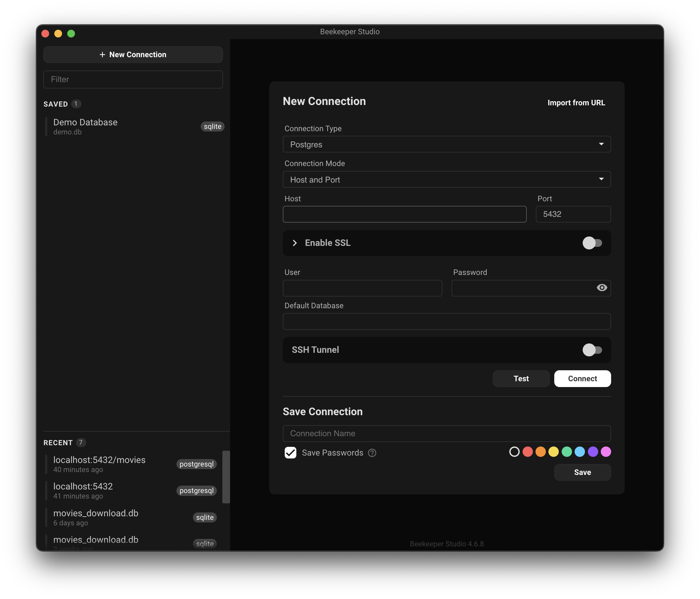This screenshot has height=599, width=700.
Task: Expand Enable SSL section chevron
Action: 295,243
